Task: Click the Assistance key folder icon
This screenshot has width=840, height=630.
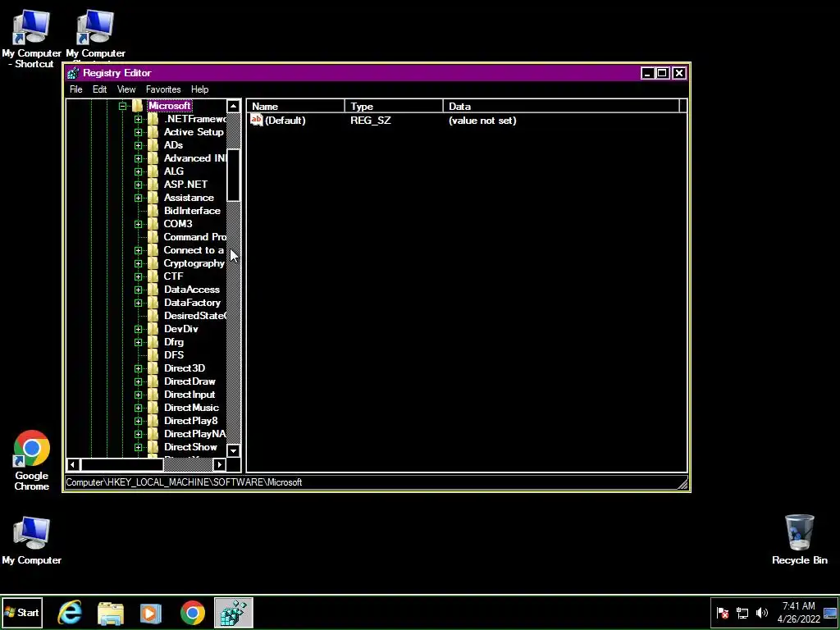Action: (x=153, y=198)
